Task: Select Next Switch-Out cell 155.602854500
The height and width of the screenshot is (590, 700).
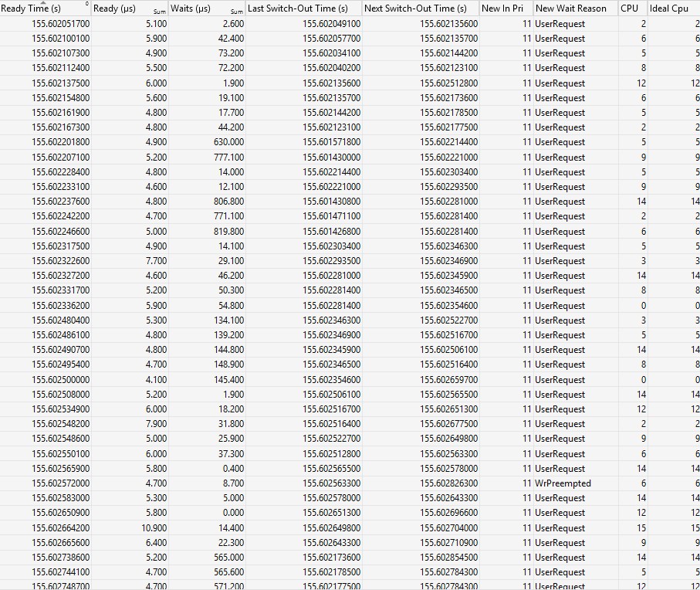Action: pos(448,558)
